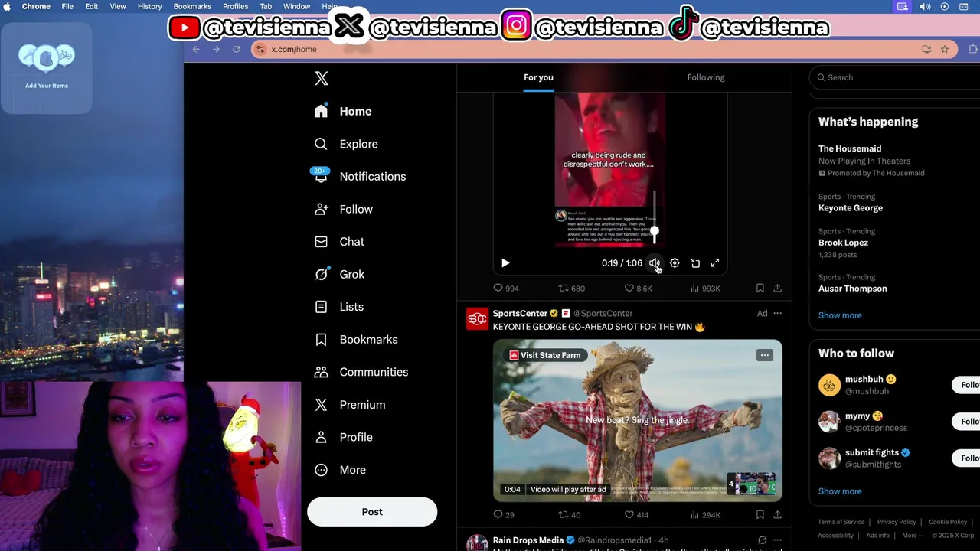Reply to the post with 994 replies
Viewport: 980px width, 551px height.
506,289
